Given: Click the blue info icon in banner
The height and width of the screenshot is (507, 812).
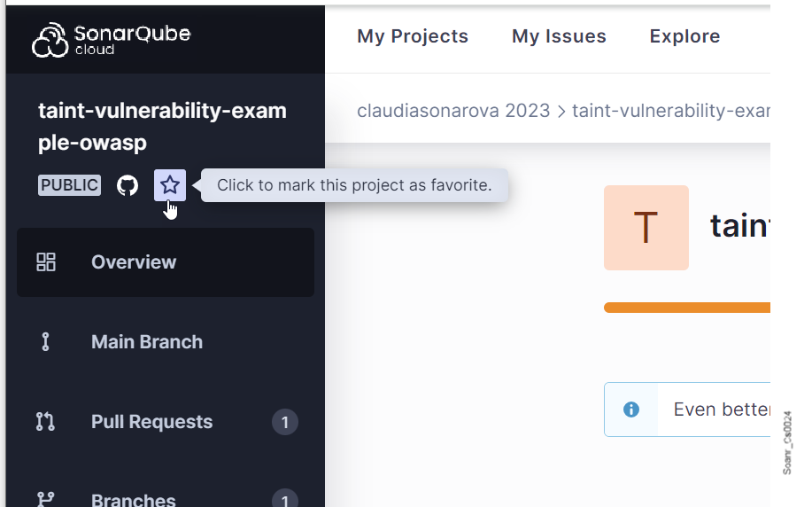Looking at the screenshot, I should (631, 409).
